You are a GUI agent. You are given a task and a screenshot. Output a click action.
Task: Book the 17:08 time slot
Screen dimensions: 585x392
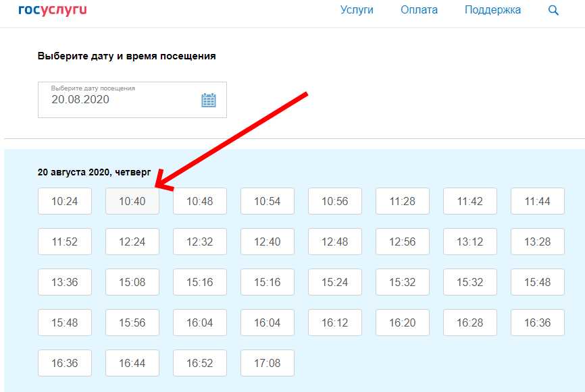[x=267, y=363]
